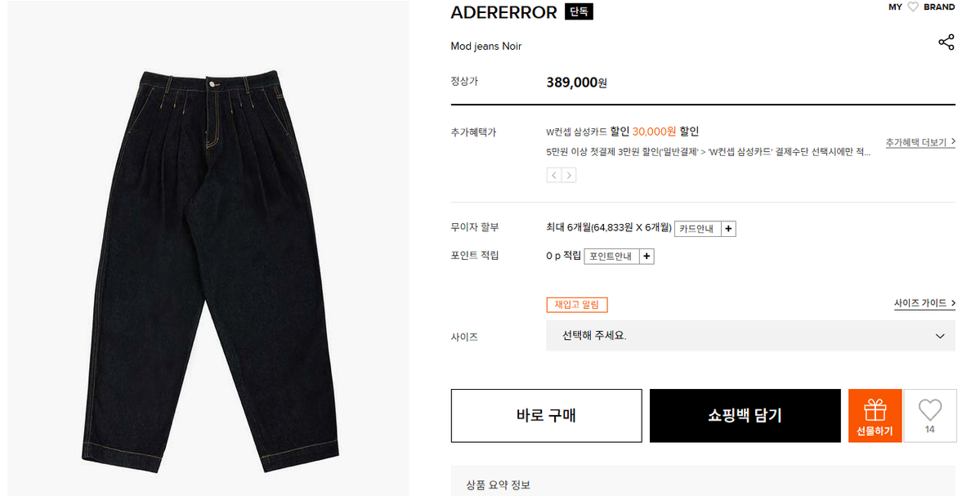Screen dimensions: 980x496
Task: Click the black jeans product image
Action: point(208,270)
